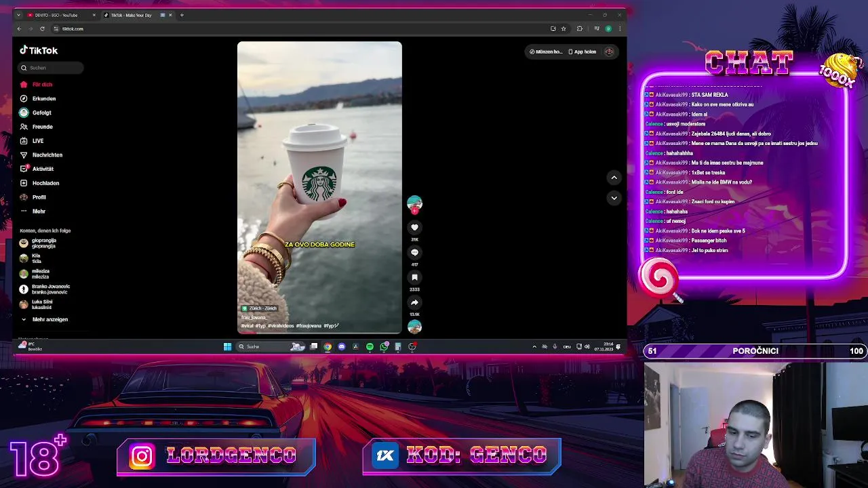
Task: Click the #viralvideos hashtag
Action: pos(281,326)
